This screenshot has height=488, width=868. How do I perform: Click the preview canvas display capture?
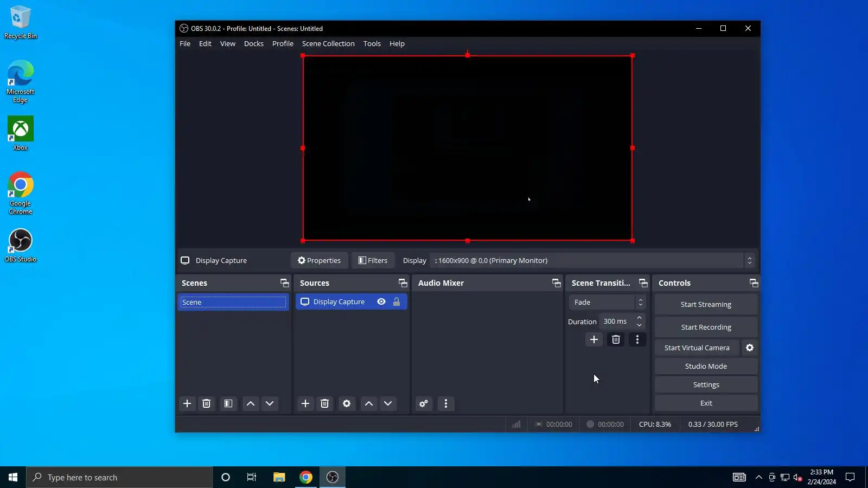[x=468, y=148]
